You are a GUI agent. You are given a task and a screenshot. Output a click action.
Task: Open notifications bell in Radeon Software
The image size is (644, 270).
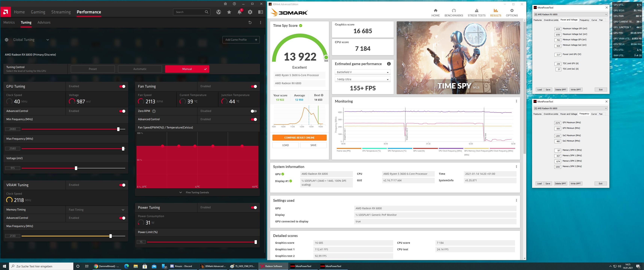pos(239,12)
